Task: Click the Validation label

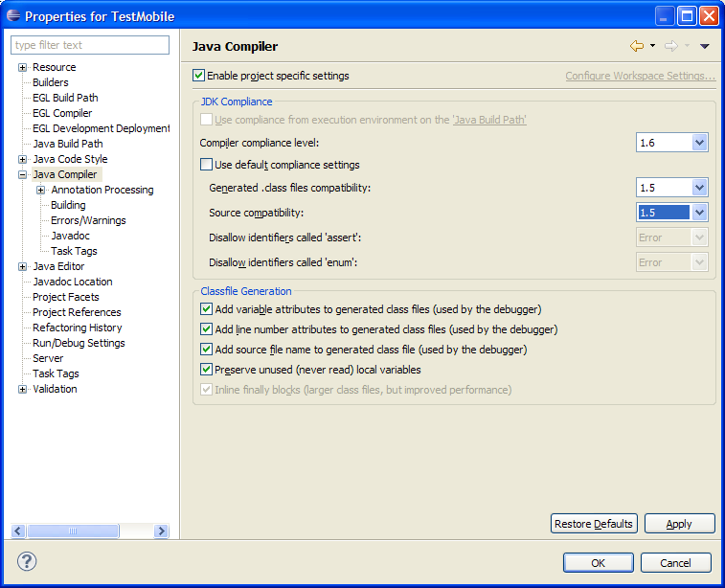Action: [55, 389]
